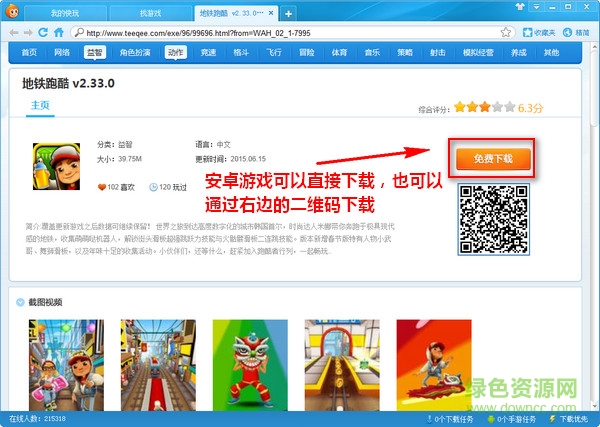Open the 冒险 category
600x427 pixels.
[x=307, y=52]
